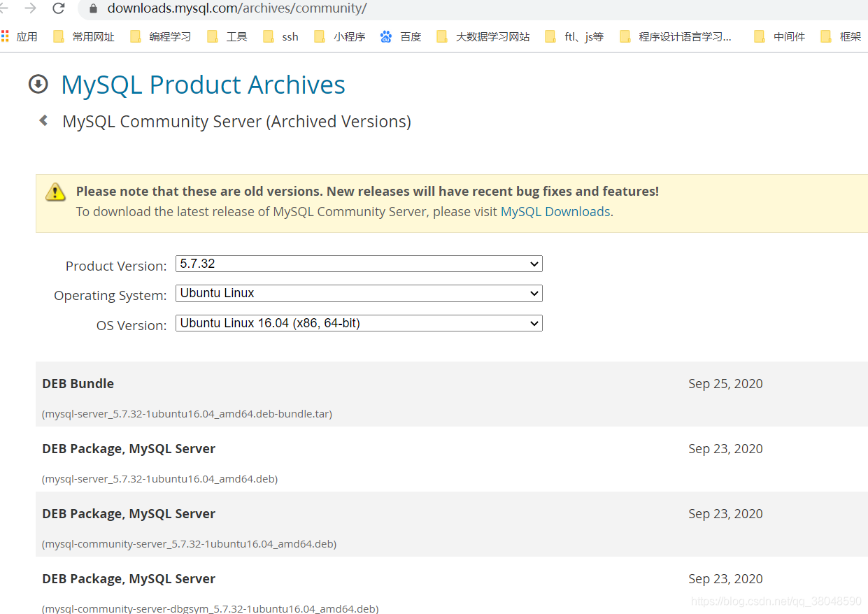Open the 框架 bookmark folder
Image resolution: width=868 pixels, height=614 pixels.
click(x=841, y=36)
